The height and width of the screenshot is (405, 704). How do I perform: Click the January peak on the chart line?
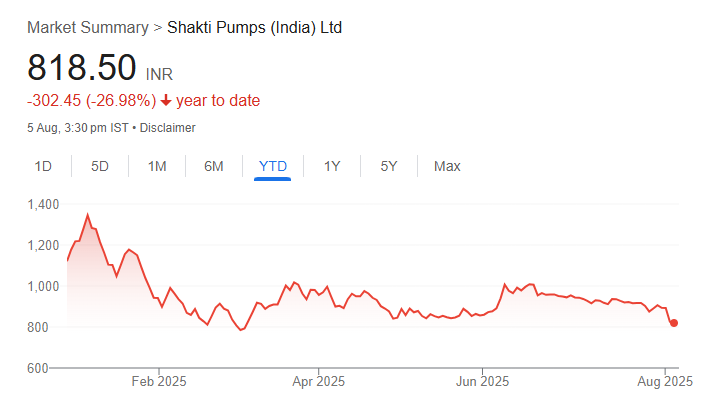[88, 214]
